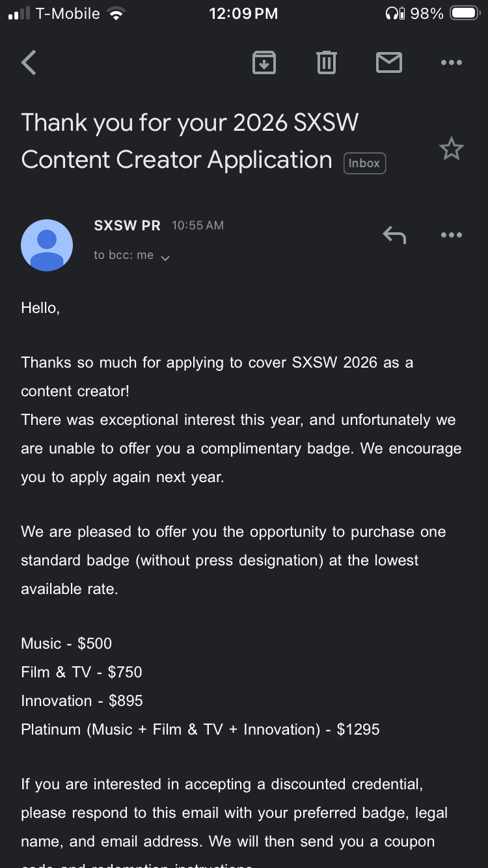This screenshot has height=868, width=488.
Task: Expand recipient details chevron next to 'me'
Action: point(165,258)
